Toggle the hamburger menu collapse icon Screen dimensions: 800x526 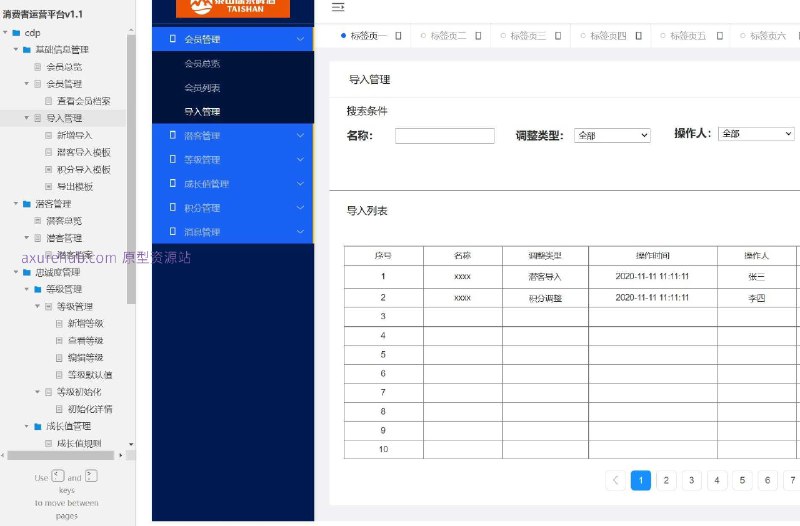tap(338, 7)
